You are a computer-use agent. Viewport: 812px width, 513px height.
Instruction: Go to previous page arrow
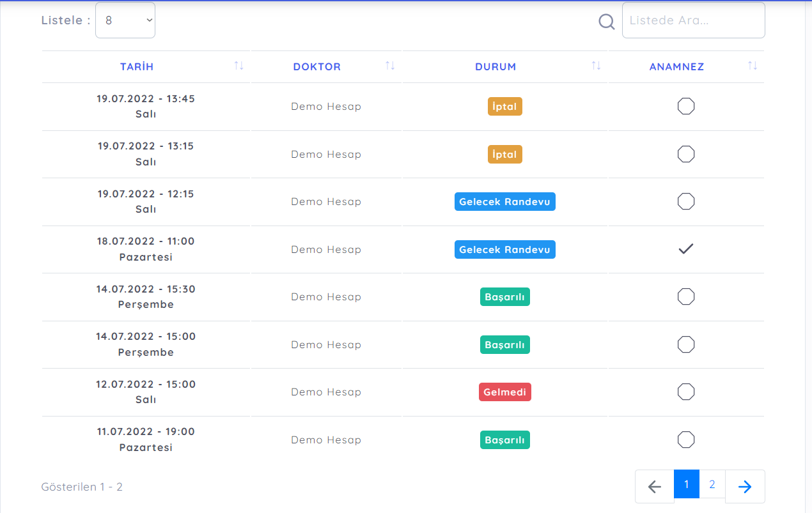click(654, 487)
